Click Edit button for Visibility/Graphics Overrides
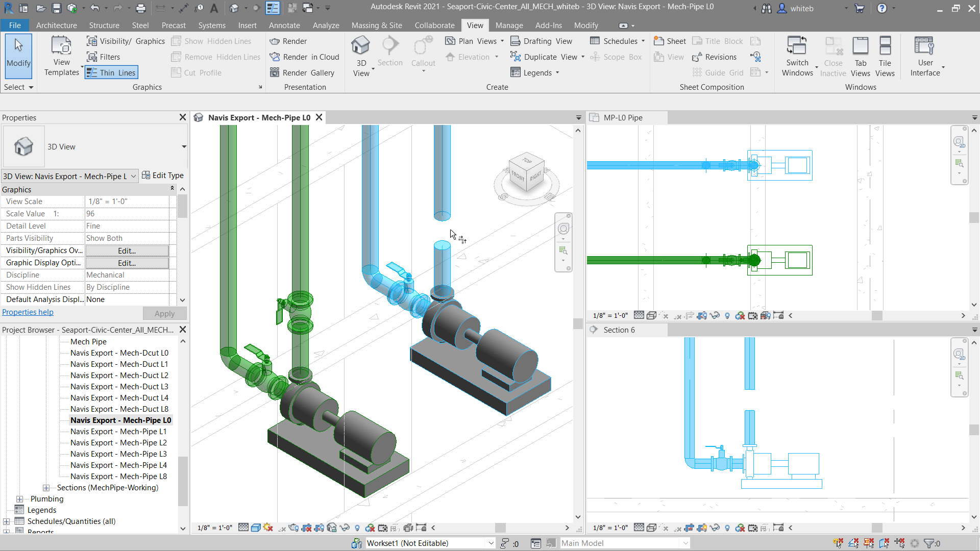Image resolution: width=980 pixels, height=551 pixels. (127, 251)
